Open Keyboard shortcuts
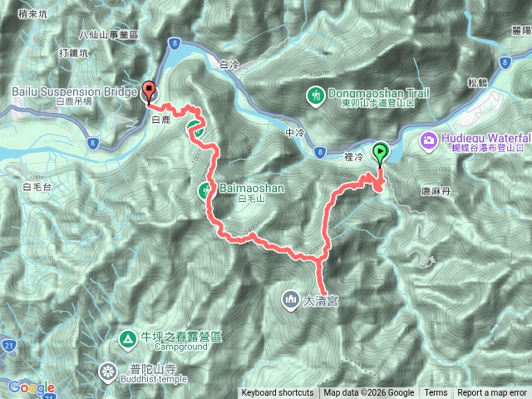Viewport: 532px width, 399px height. [278, 393]
